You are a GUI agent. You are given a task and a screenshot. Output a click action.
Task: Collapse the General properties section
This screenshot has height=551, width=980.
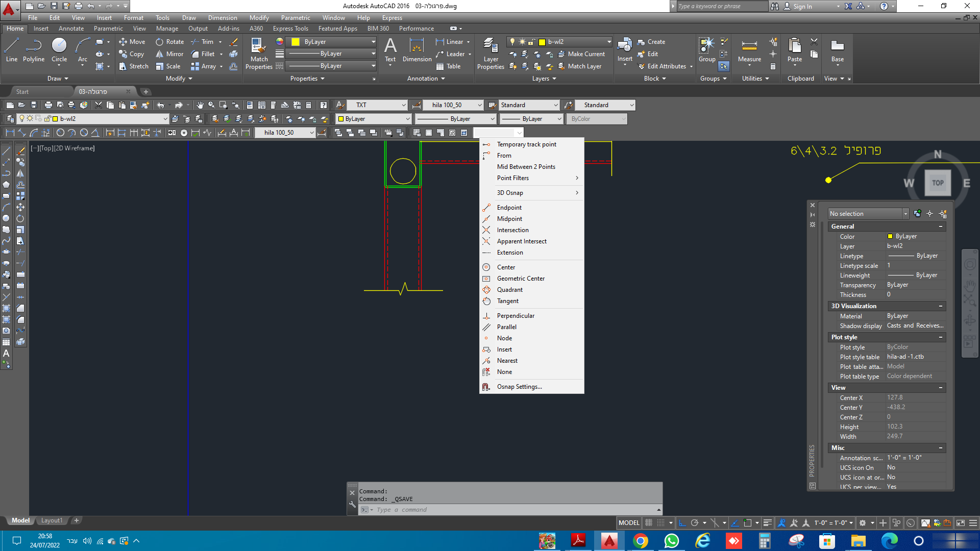[940, 227]
